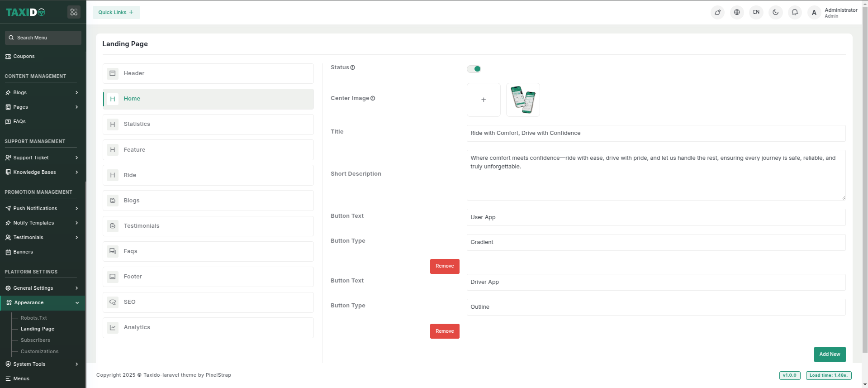
Task: Open the EN language selector
Action: tap(756, 12)
